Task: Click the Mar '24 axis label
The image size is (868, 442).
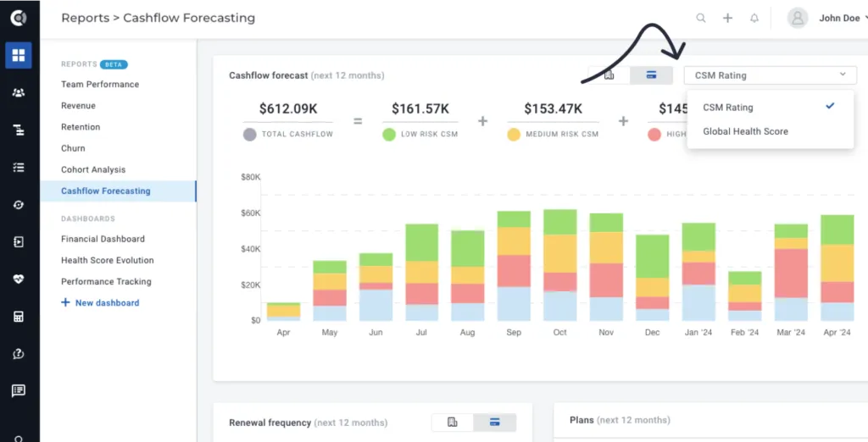Action: (x=791, y=333)
